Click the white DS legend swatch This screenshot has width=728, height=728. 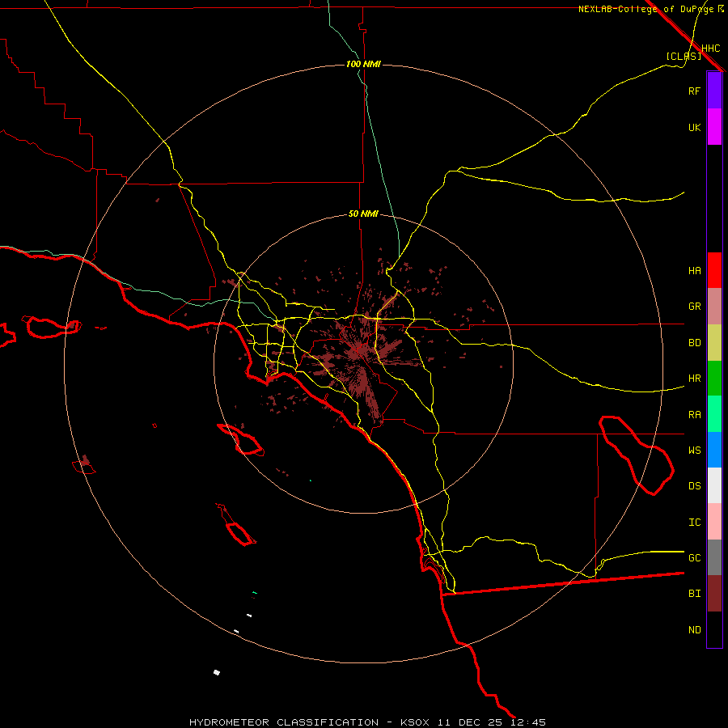tap(714, 485)
